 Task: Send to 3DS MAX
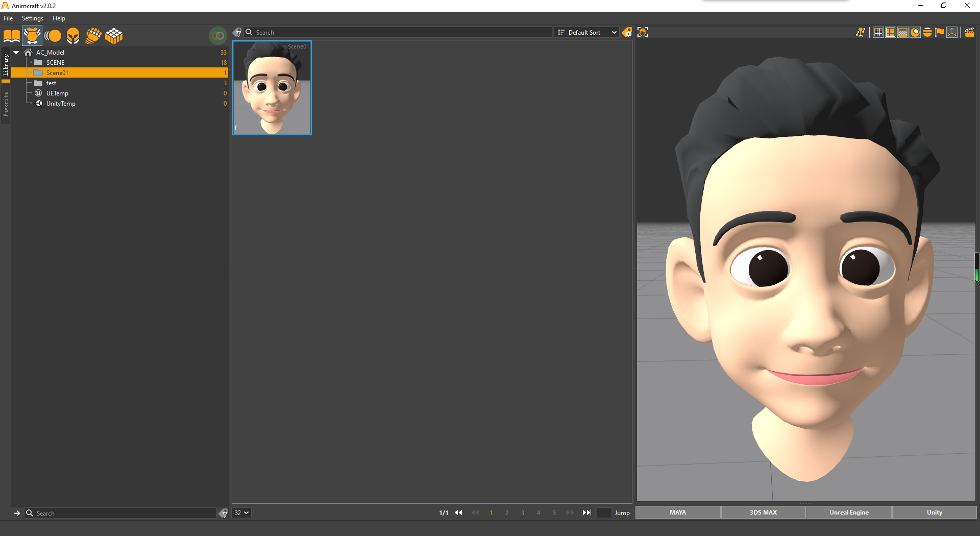pos(764,512)
